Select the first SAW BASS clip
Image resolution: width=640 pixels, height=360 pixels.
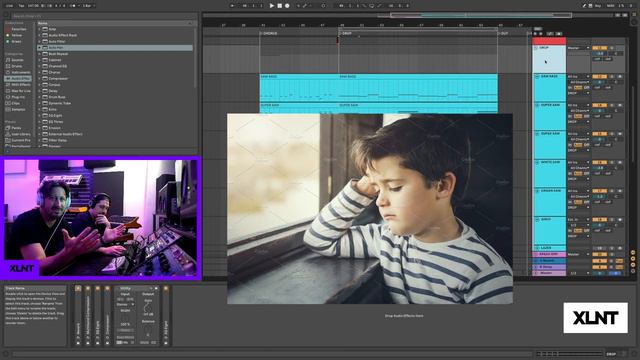click(299, 87)
